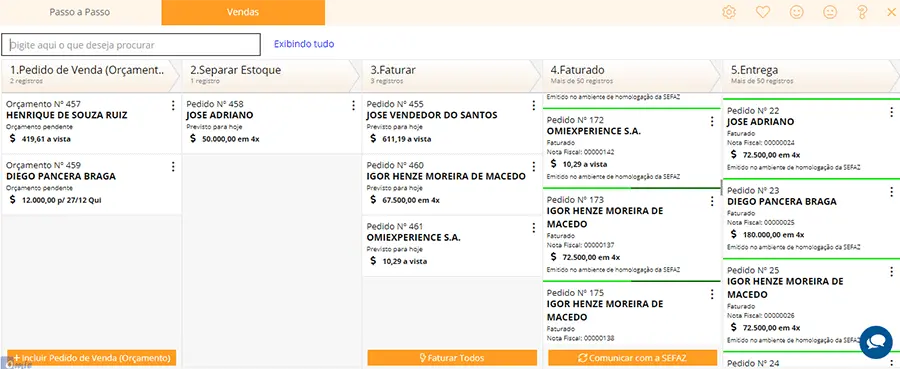
Task: Click dollar icon on Orçamento Nº 457
Action: (13, 138)
